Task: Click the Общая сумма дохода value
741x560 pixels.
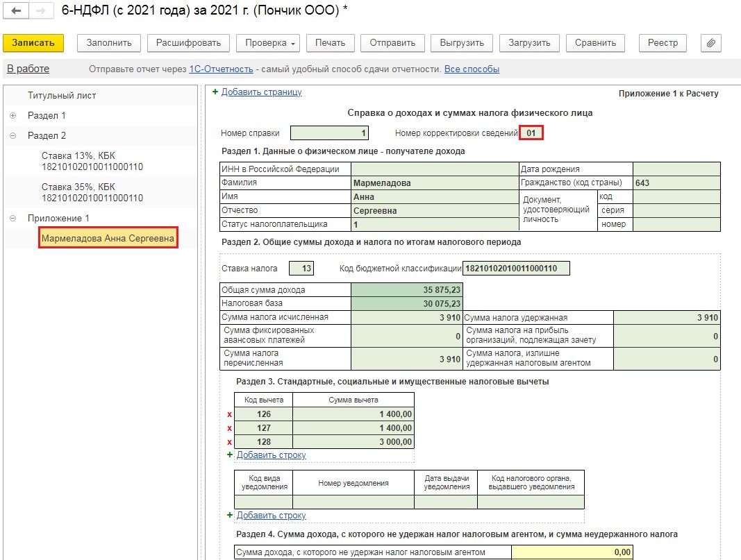Action: pyautogui.click(x=406, y=290)
